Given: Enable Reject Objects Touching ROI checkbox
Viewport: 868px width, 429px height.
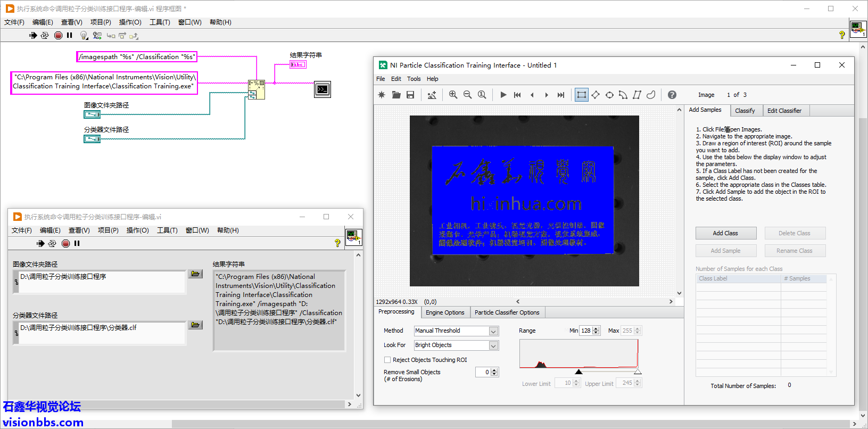Looking at the screenshot, I should [x=387, y=360].
